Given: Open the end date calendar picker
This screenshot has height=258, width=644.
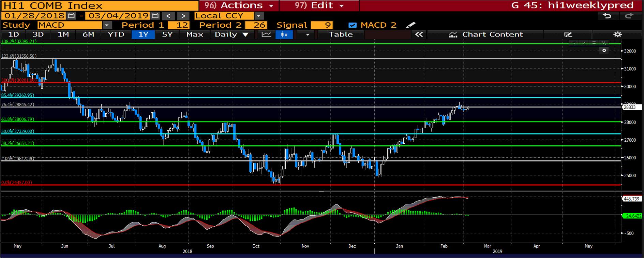Looking at the screenshot, I should [x=155, y=16].
